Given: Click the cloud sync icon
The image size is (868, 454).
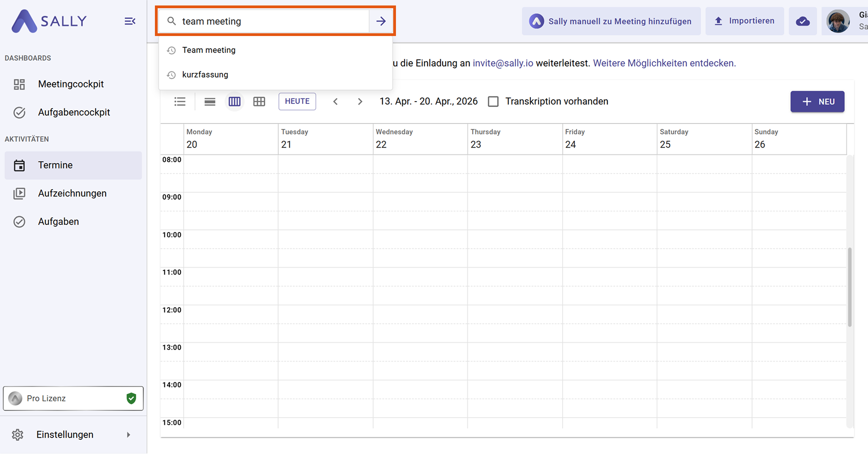Looking at the screenshot, I should [x=802, y=21].
